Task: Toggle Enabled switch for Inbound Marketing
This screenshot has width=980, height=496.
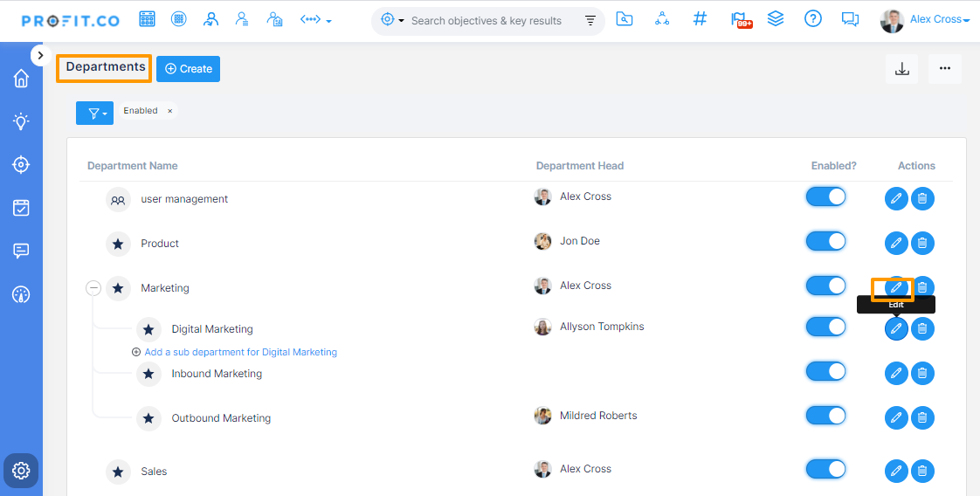Action: coord(825,371)
